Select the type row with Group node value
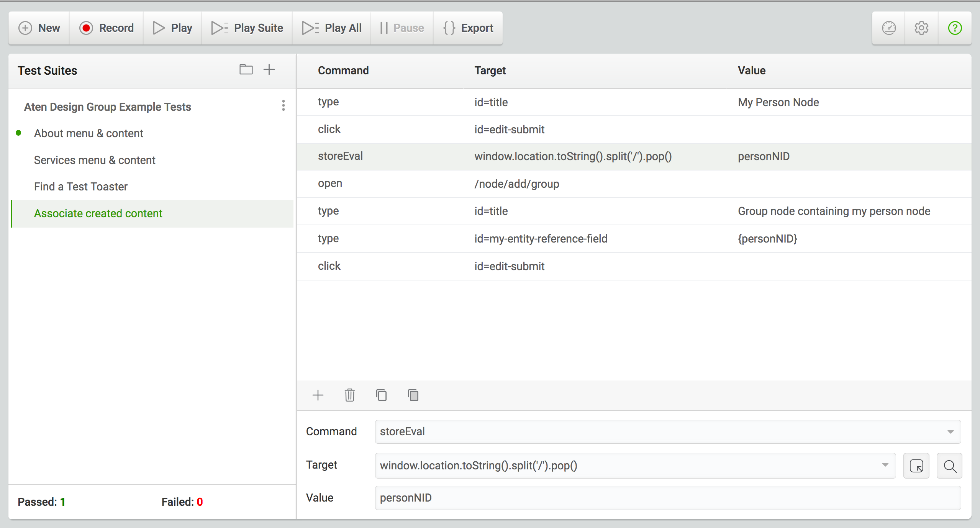Screen dimensions: 980x528 point(634,211)
